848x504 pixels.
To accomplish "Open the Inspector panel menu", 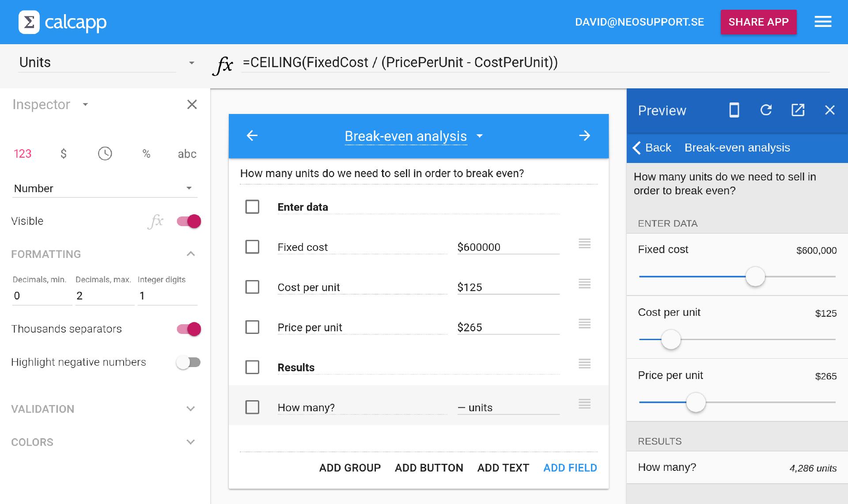I will [85, 105].
